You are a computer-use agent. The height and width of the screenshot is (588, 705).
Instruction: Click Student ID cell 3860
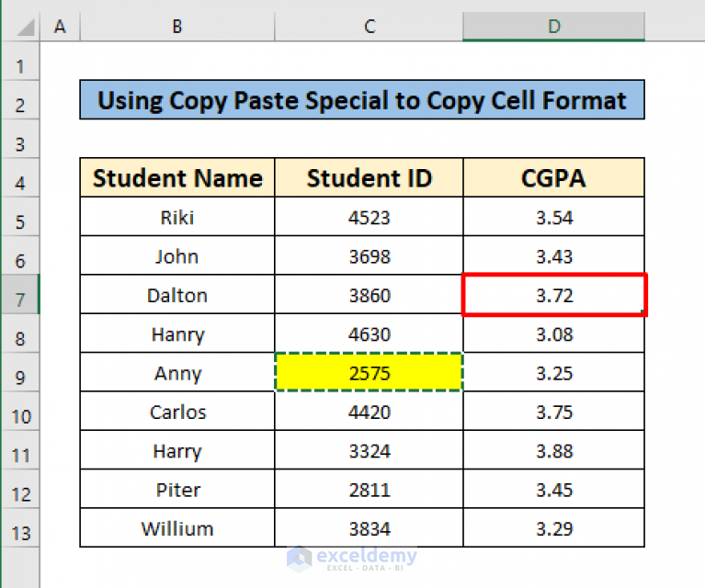(369, 294)
